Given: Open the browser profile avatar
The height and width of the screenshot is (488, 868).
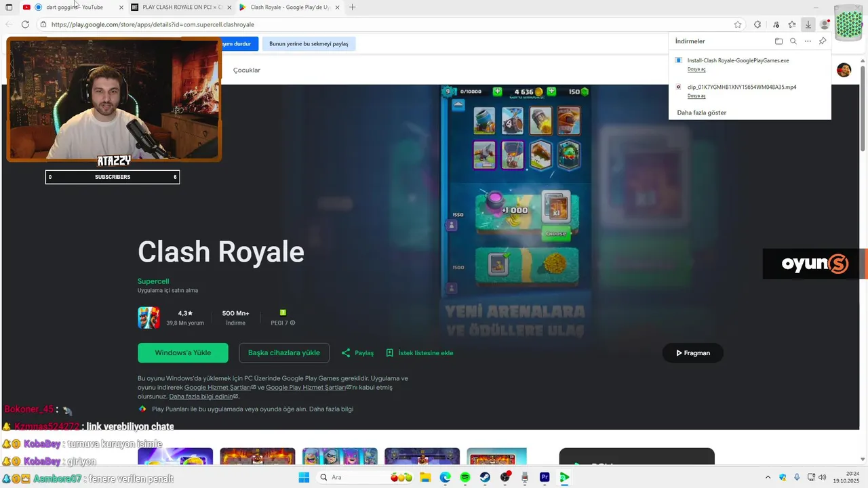Looking at the screenshot, I should (825, 24).
